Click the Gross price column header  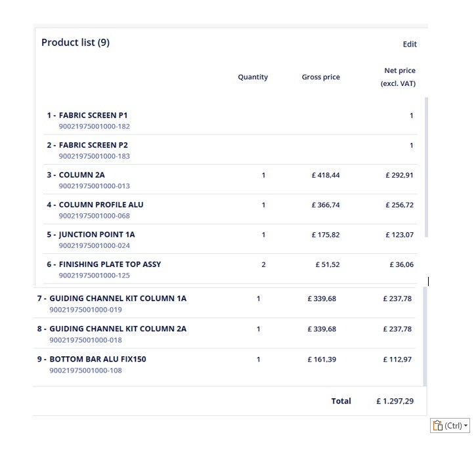point(321,77)
